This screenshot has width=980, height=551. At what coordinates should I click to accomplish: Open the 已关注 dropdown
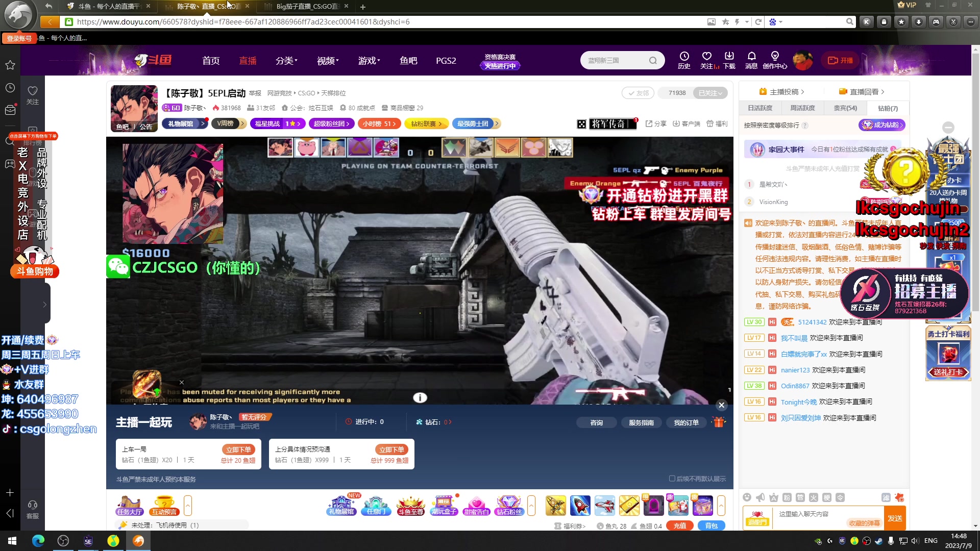tap(710, 93)
